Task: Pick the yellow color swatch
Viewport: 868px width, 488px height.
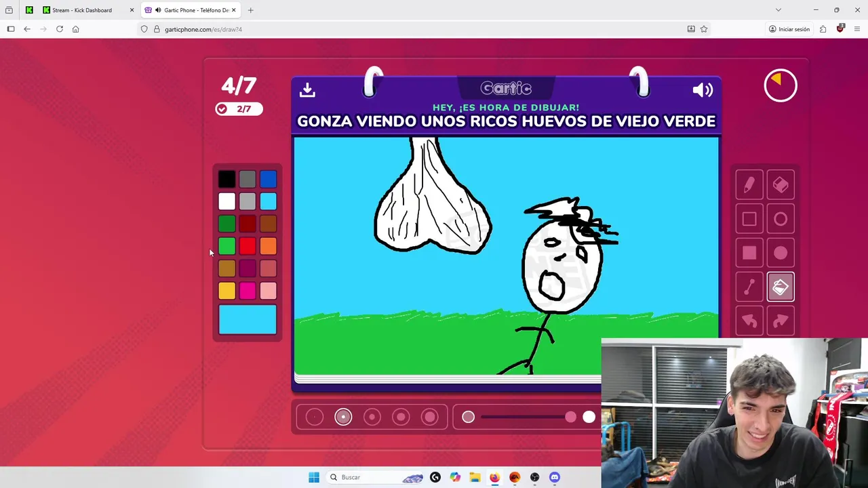Action: click(227, 291)
